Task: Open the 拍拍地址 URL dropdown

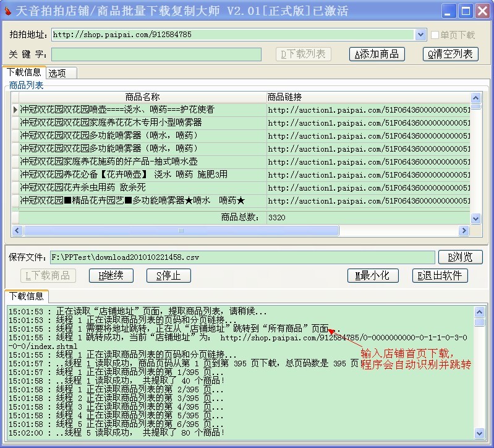Action: point(421,35)
